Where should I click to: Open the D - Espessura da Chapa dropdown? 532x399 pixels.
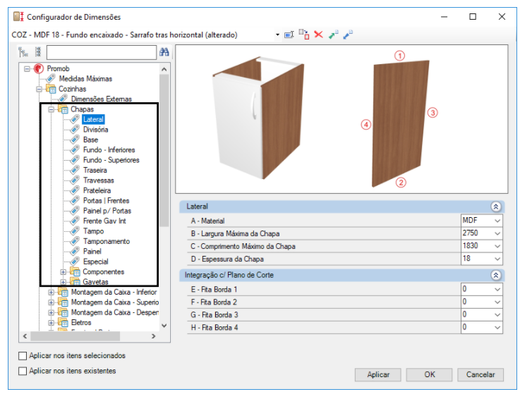point(498,259)
